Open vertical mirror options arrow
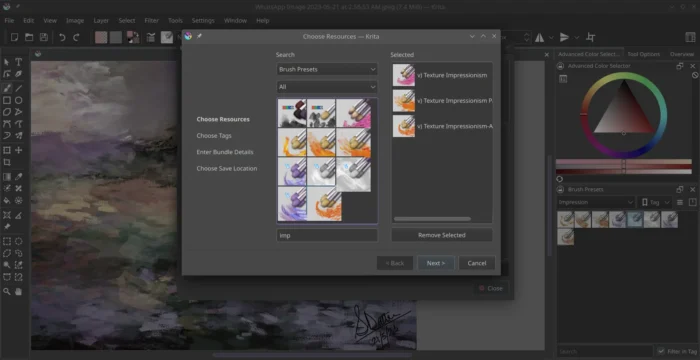Image resolution: width=700 pixels, height=360 pixels. pos(576,38)
